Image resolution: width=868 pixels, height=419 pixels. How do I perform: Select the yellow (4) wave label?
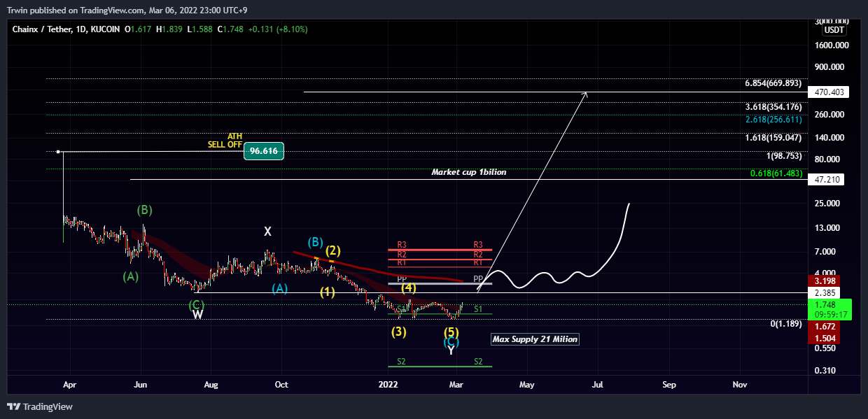coord(409,287)
